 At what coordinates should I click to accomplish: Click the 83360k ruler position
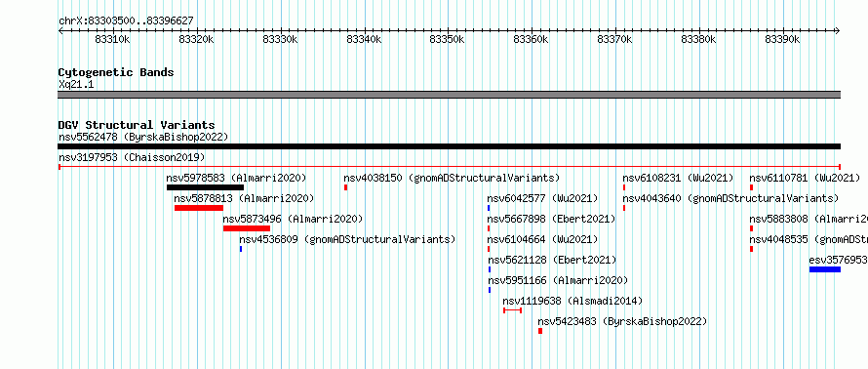[532, 39]
